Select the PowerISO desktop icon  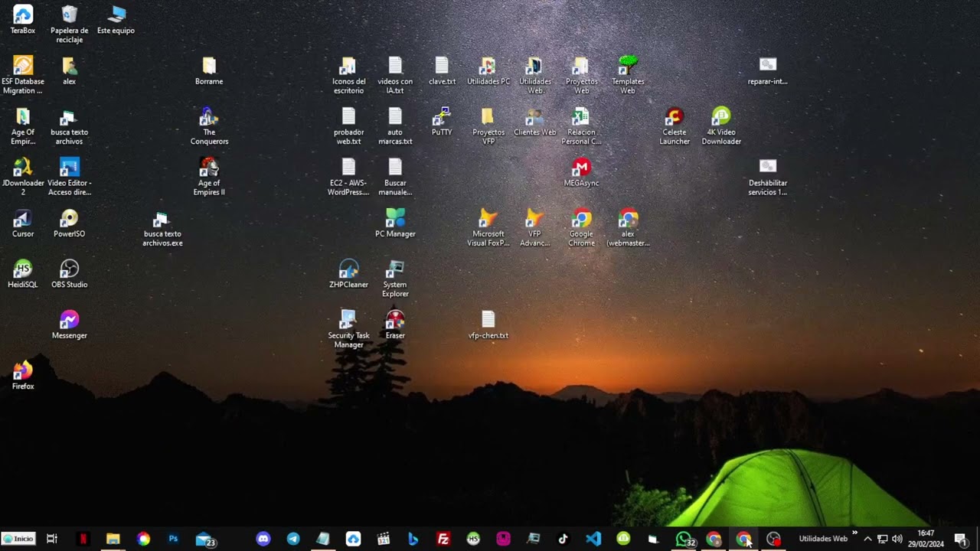[x=69, y=223]
